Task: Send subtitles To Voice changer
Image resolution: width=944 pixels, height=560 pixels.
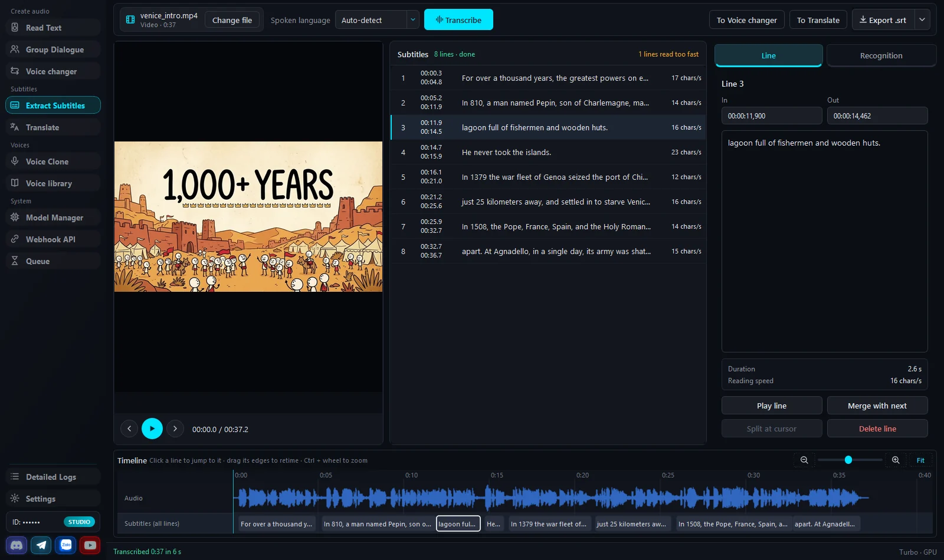Action: click(x=747, y=20)
